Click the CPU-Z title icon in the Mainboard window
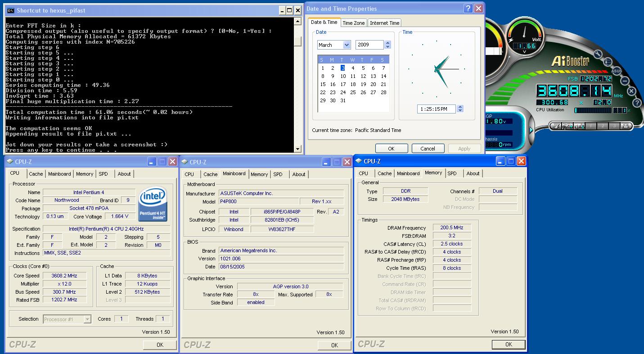This screenshot has width=644, height=354. [185, 162]
